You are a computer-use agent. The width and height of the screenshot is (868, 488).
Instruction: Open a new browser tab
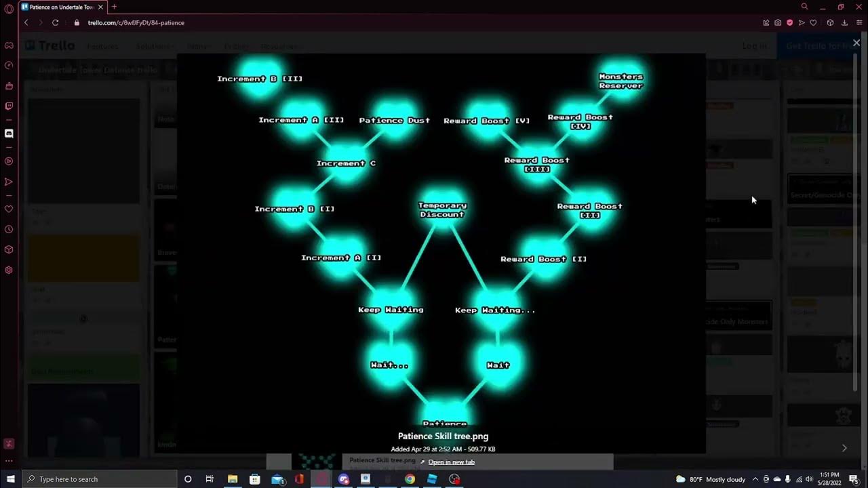tap(114, 7)
